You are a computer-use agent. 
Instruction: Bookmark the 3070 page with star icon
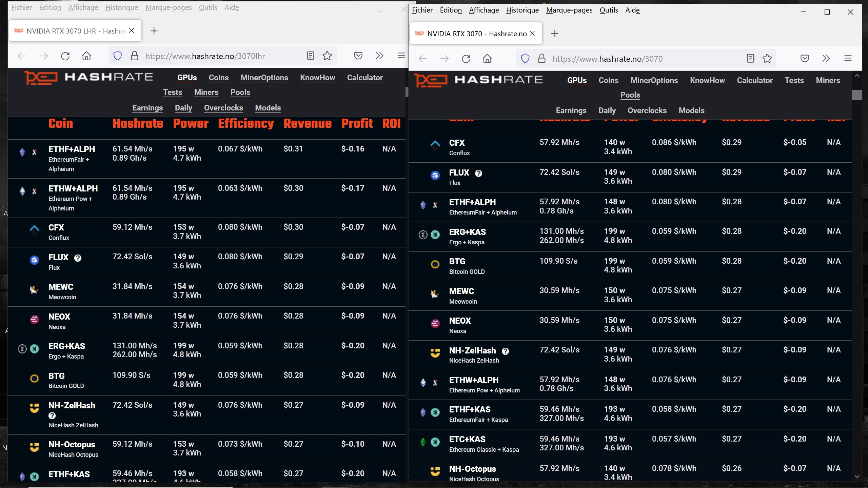click(x=767, y=59)
